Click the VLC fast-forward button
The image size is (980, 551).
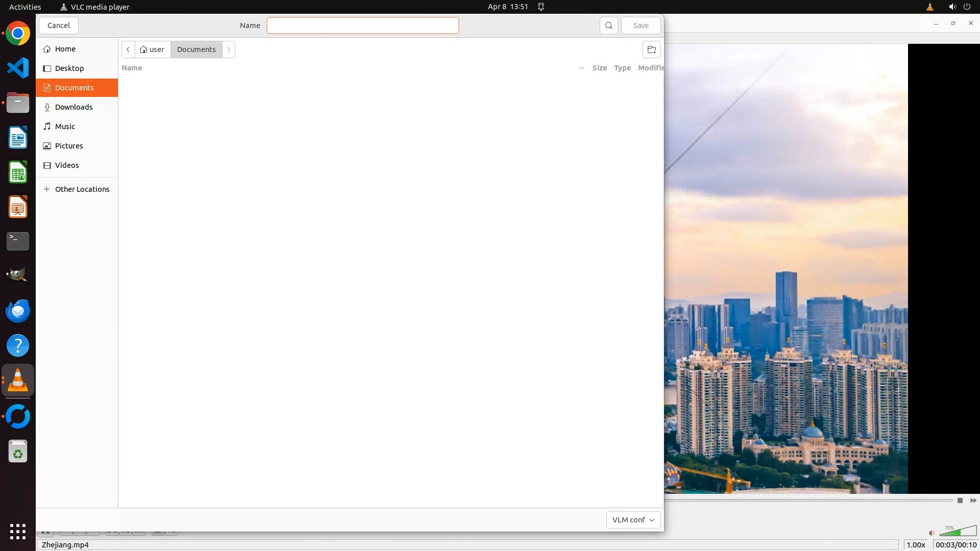pyautogui.click(x=973, y=500)
